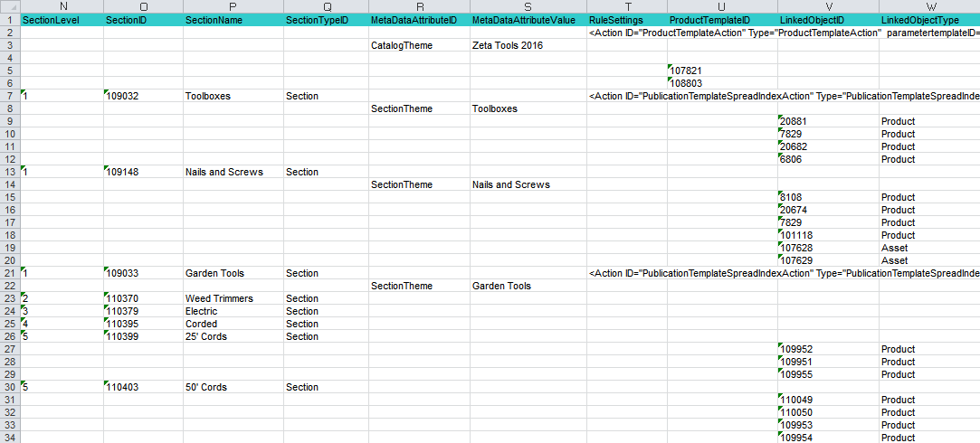The width and height of the screenshot is (980, 443).
Task: Select the Toolboxes theme value in row 8
Action: coord(528,108)
